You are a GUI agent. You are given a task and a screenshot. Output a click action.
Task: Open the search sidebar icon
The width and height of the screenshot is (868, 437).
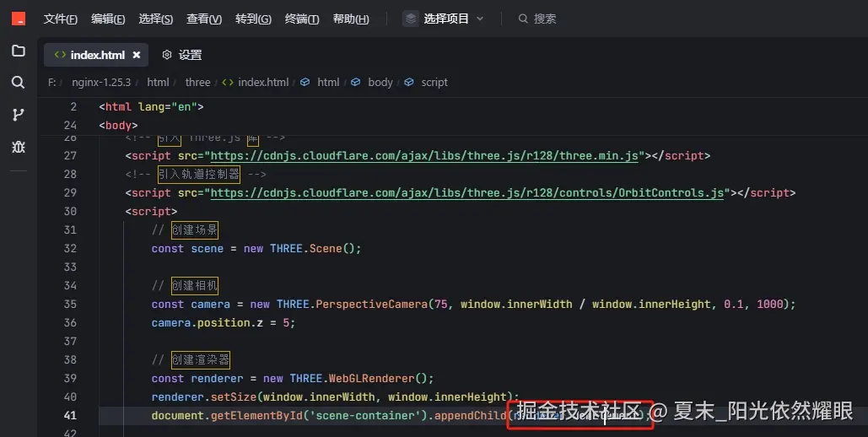point(18,83)
